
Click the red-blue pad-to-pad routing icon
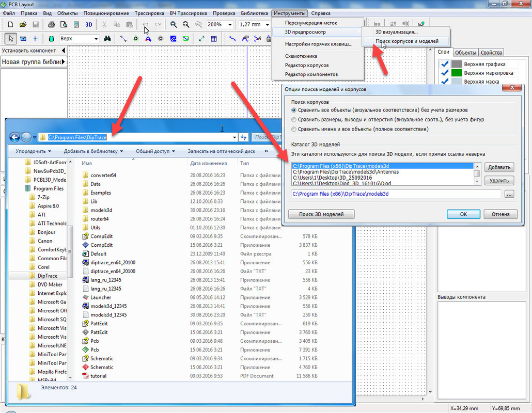click(x=148, y=39)
